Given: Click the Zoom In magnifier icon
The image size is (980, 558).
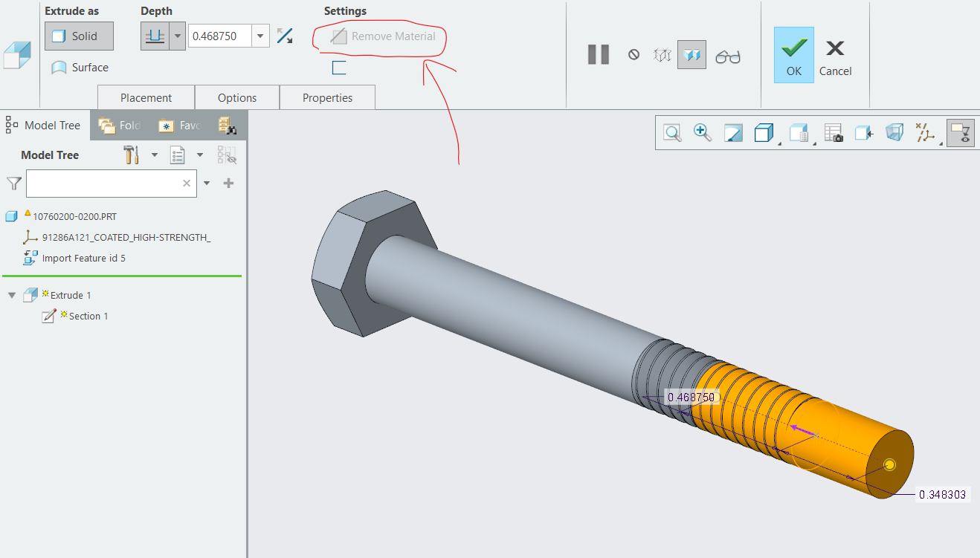Looking at the screenshot, I should (x=702, y=133).
